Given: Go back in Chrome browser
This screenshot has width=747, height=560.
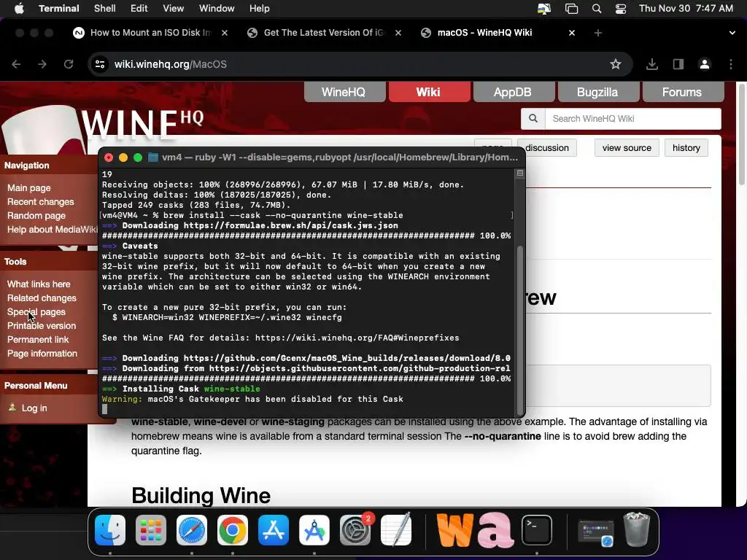Looking at the screenshot, I should [x=16, y=64].
